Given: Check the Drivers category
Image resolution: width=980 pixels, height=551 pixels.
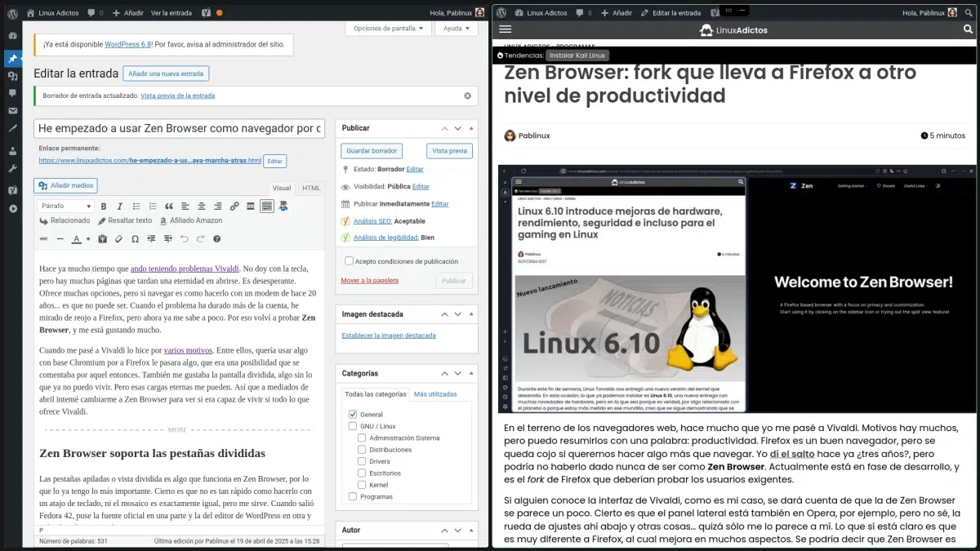Looking at the screenshot, I should click(x=362, y=461).
